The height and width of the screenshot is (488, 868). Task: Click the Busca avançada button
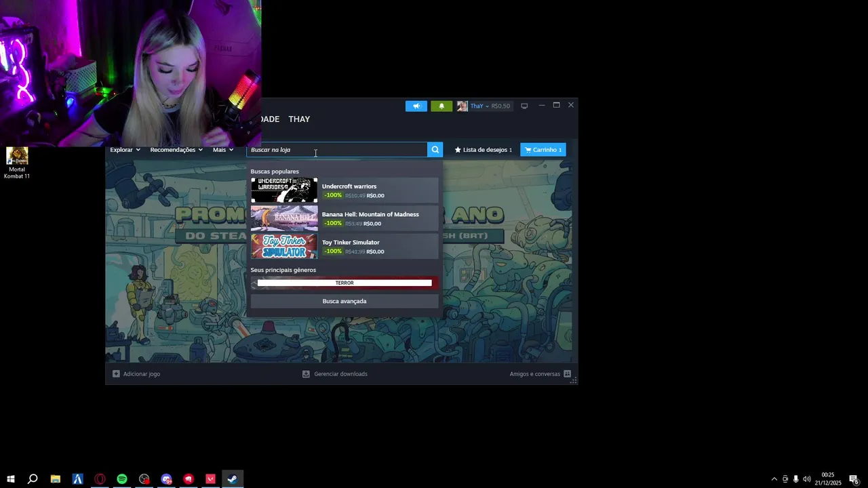(x=344, y=301)
